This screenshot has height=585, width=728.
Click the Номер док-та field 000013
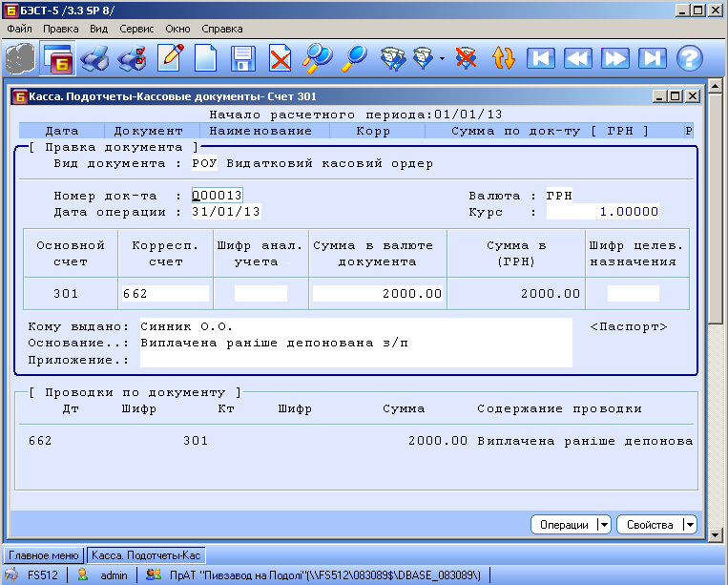218,196
